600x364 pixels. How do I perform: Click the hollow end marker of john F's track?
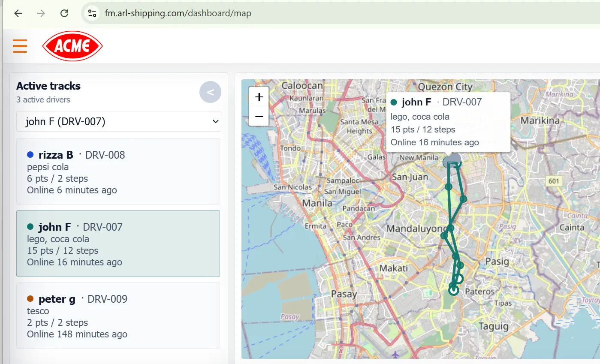click(453, 291)
